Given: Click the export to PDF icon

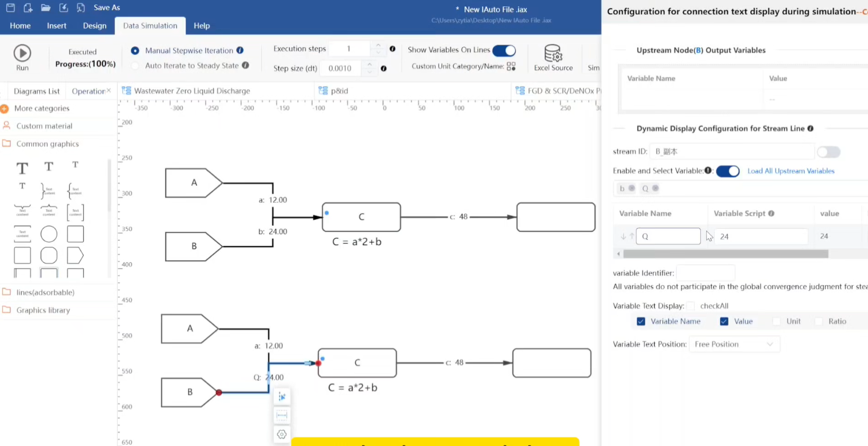Looking at the screenshot, I should tap(81, 7).
